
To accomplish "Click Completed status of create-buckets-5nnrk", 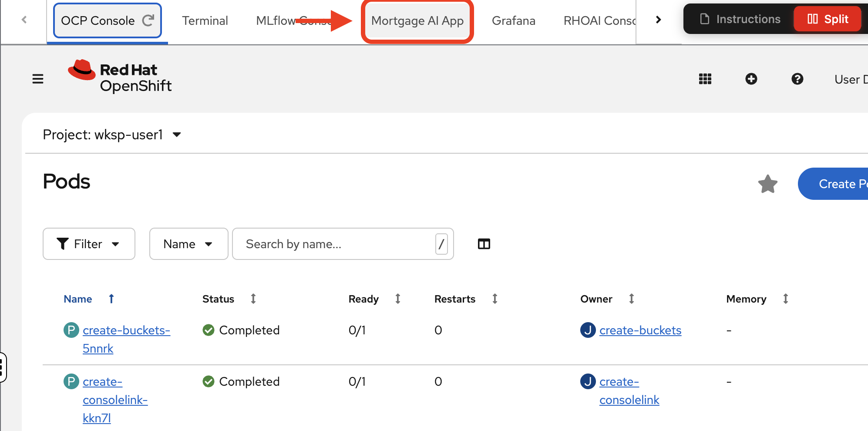I will pos(241,330).
